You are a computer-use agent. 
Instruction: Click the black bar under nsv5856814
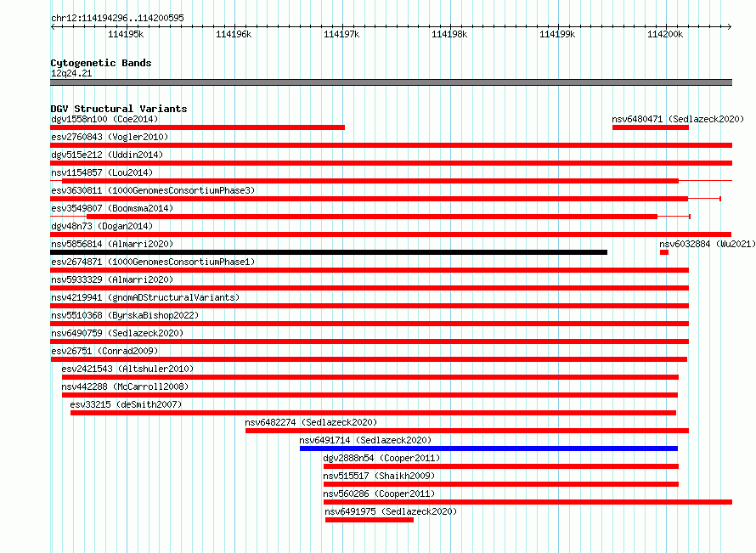(x=329, y=252)
